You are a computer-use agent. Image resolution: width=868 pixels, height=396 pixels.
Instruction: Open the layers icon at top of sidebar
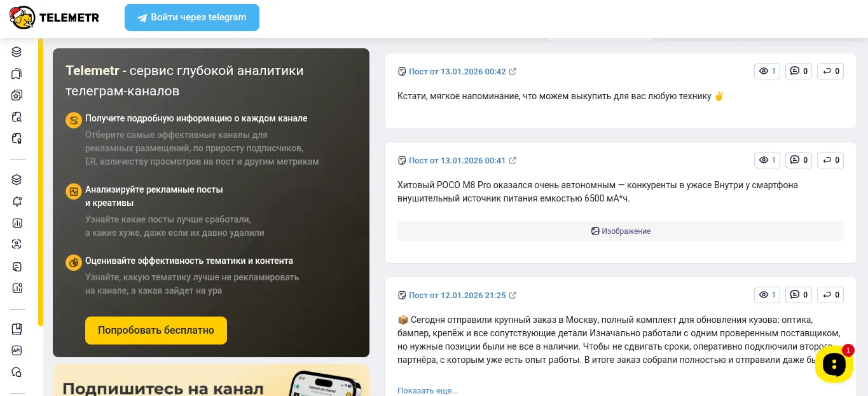[17, 52]
